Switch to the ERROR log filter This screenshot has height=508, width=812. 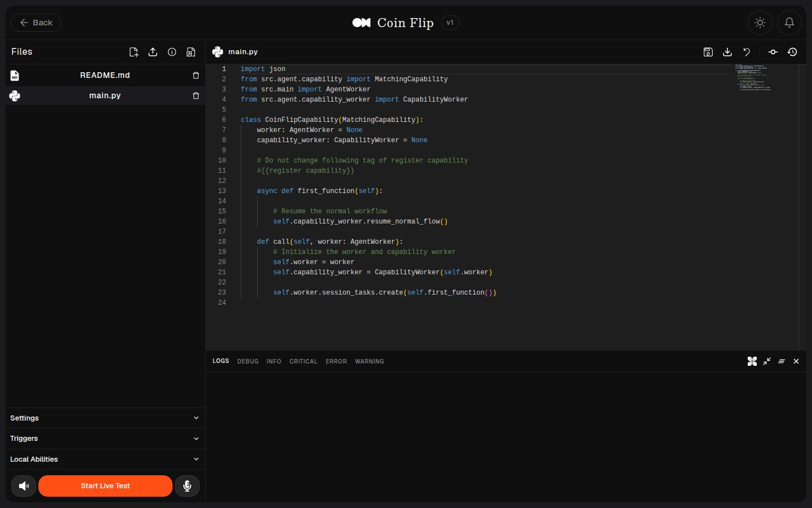click(x=336, y=361)
